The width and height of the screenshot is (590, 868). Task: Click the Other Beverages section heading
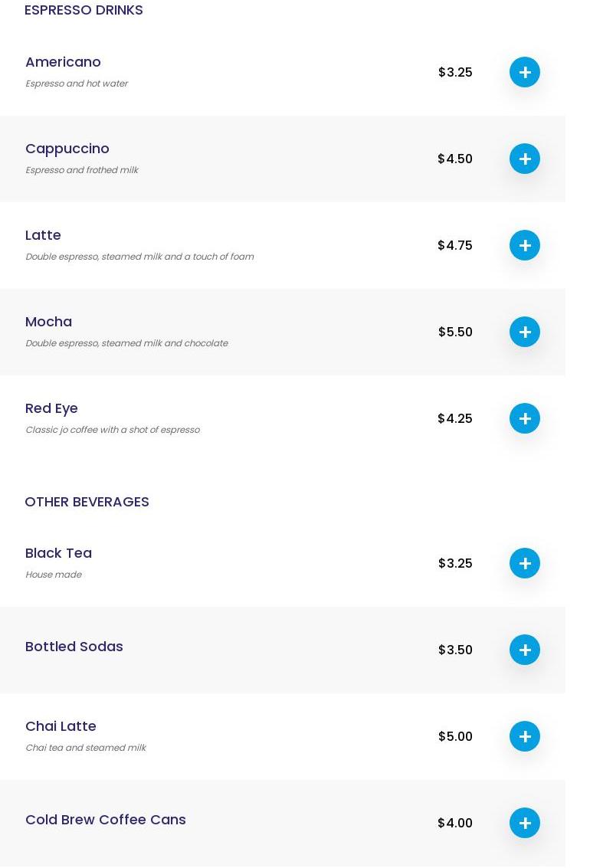click(87, 502)
